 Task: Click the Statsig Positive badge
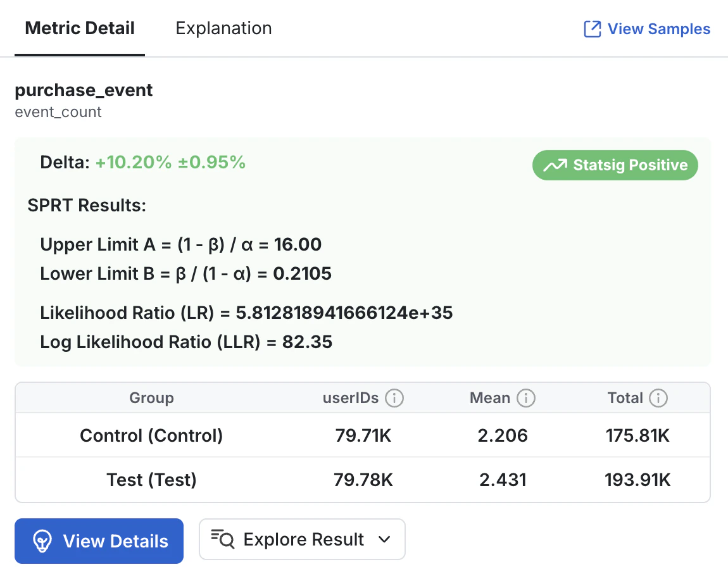pyautogui.click(x=615, y=165)
